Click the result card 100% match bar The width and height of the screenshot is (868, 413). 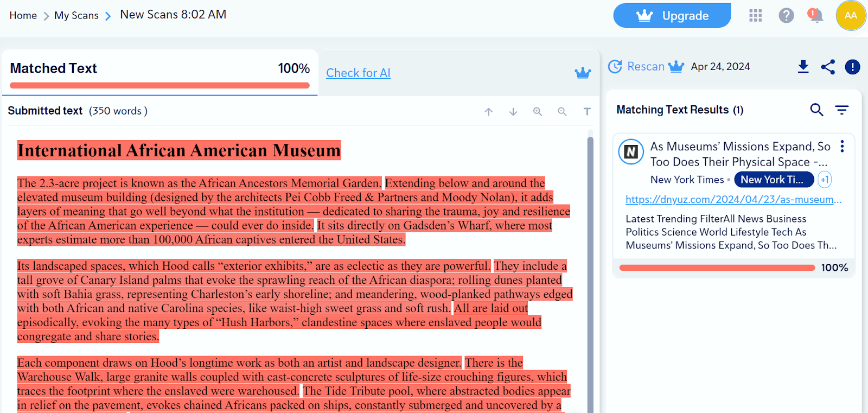[717, 268]
